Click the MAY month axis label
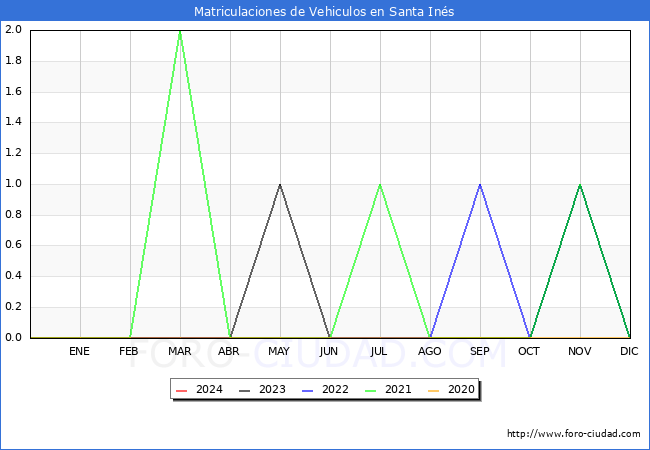This screenshot has width=650, height=450. tap(279, 351)
